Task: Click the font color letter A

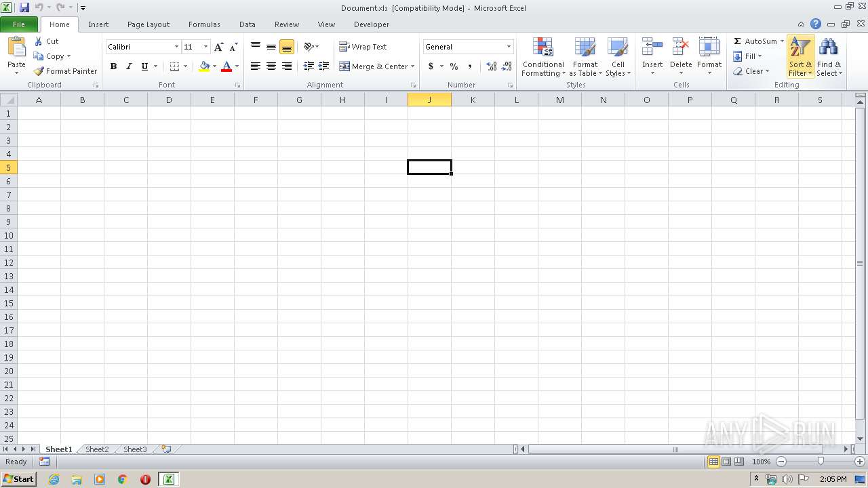Action: click(226, 66)
